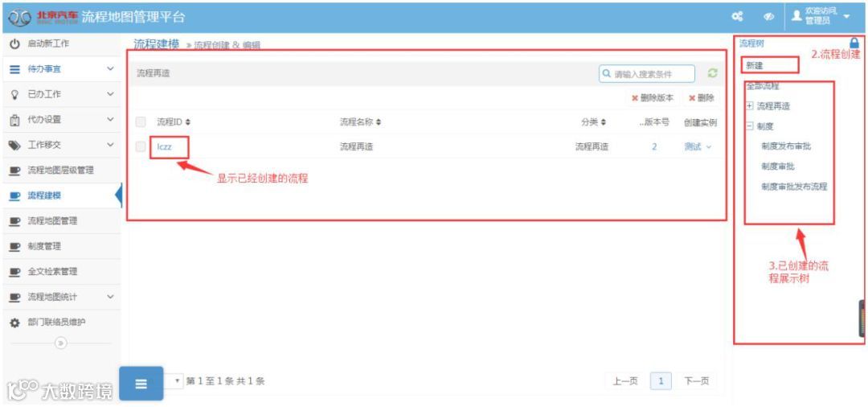Screen dimensions: 868x407
Task: Collapse the 制度 tree node
Action: (750, 126)
